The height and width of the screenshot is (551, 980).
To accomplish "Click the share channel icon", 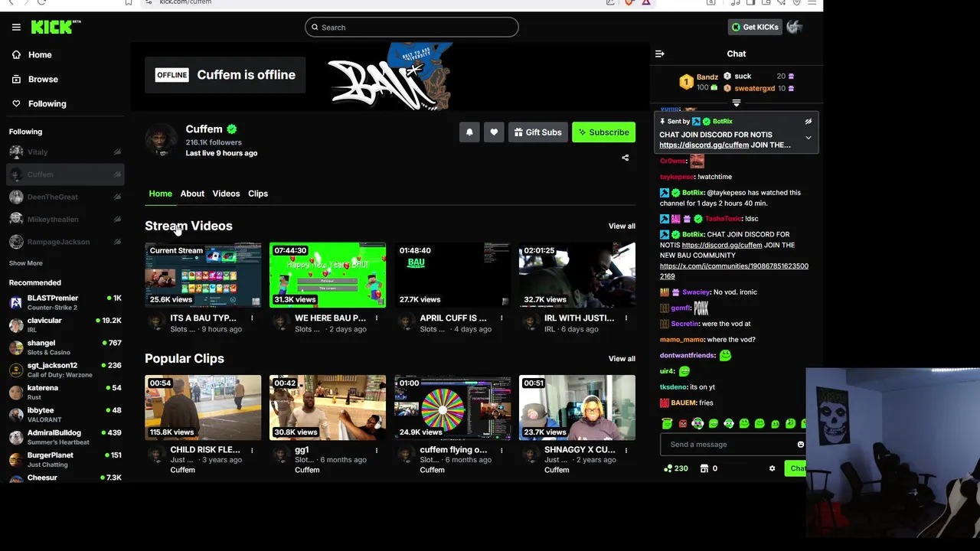I will tap(625, 158).
